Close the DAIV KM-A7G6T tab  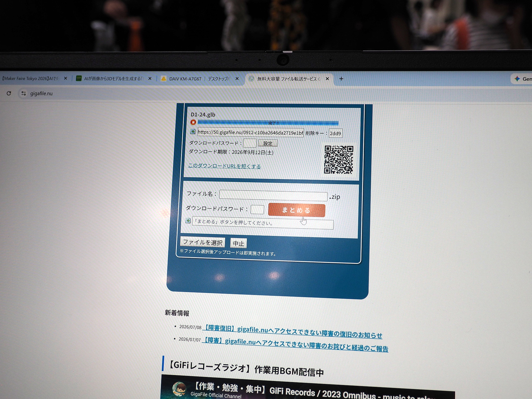pyautogui.click(x=237, y=79)
